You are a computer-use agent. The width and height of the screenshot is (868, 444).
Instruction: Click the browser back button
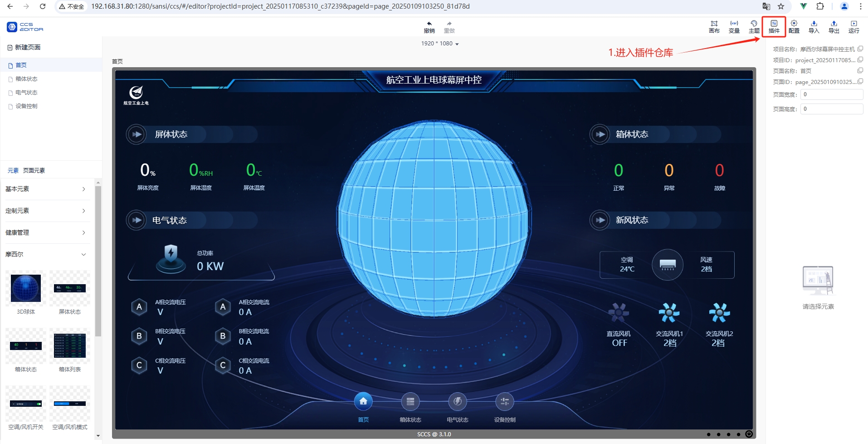[10, 6]
